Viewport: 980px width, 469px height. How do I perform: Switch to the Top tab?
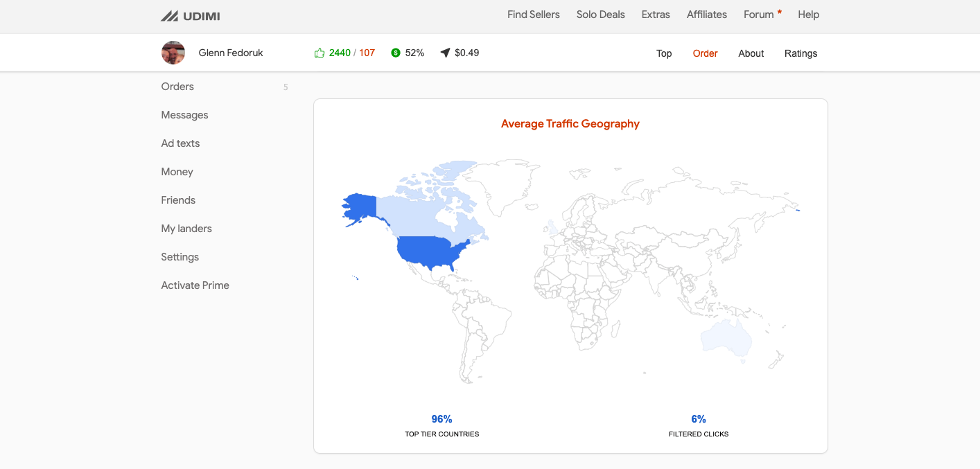tap(664, 53)
